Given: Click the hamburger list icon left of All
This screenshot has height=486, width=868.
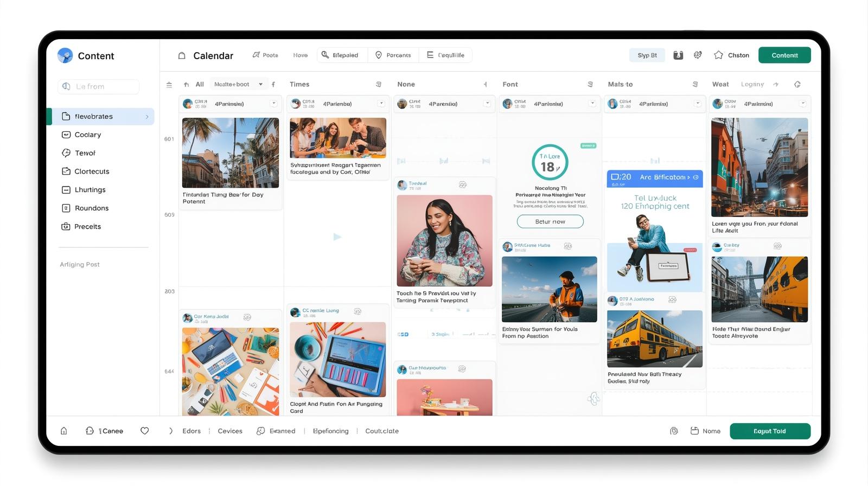Looking at the screenshot, I should point(169,85).
